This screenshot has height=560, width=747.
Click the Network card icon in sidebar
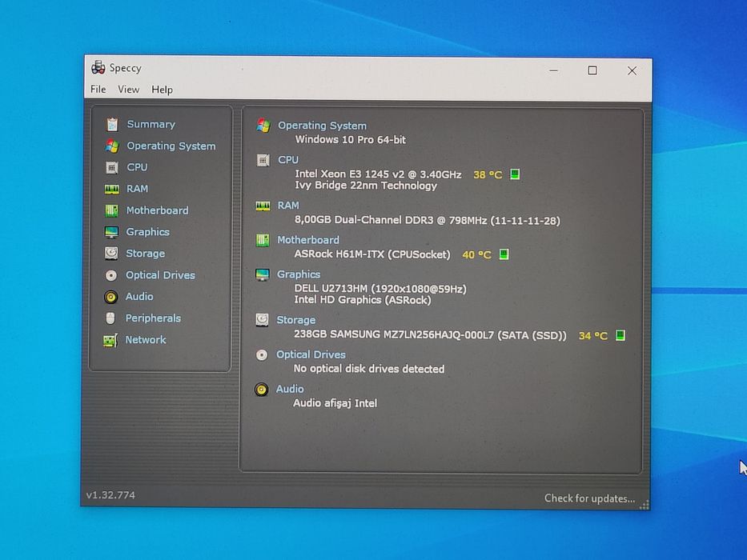click(110, 341)
